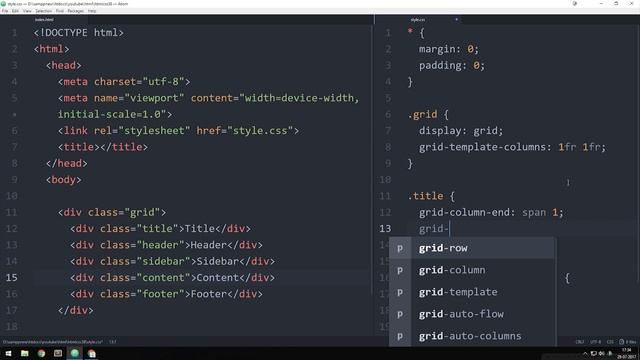Open Chrome from the taskbar

pos(41,353)
